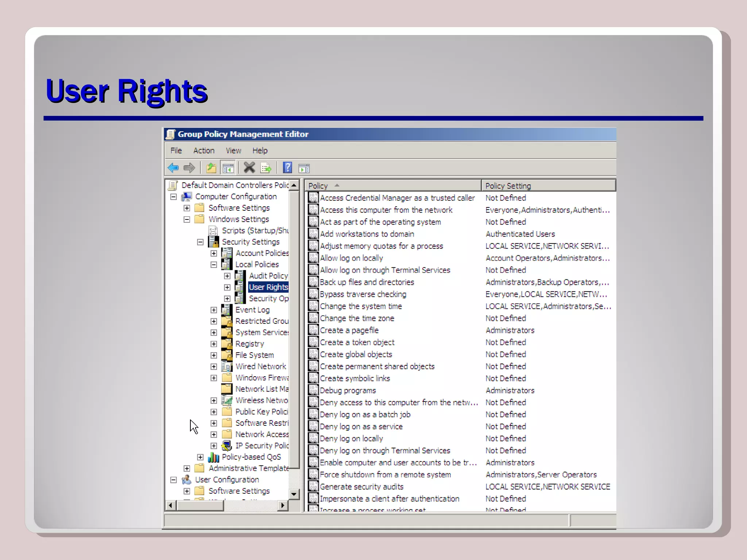747x560 pixels.
Task: Click the tree pane vertical scrollbar thumb
Action: click(294, 330)
